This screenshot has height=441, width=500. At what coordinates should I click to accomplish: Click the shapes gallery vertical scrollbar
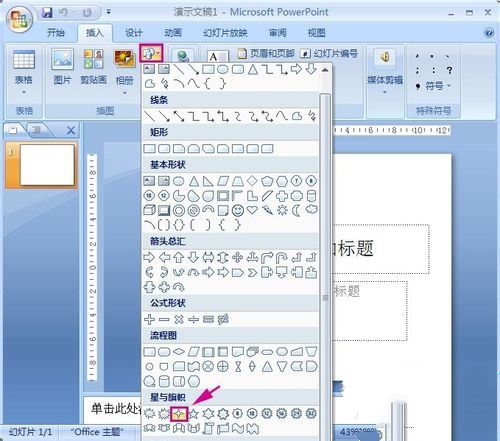coord(325,267)
